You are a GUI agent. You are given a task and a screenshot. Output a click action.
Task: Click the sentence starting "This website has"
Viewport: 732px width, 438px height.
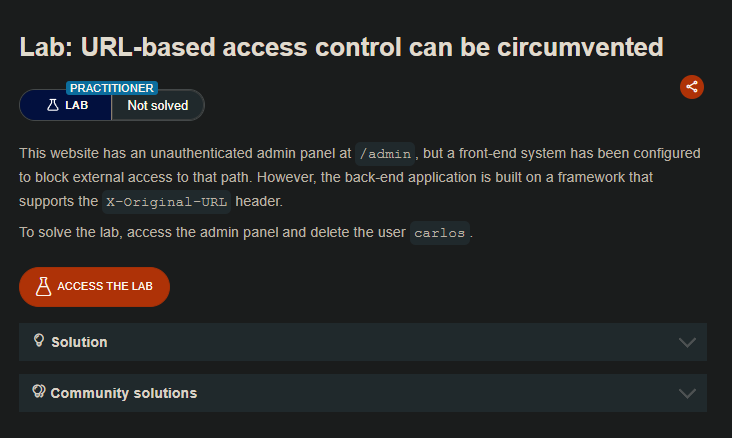coord(185,154)
